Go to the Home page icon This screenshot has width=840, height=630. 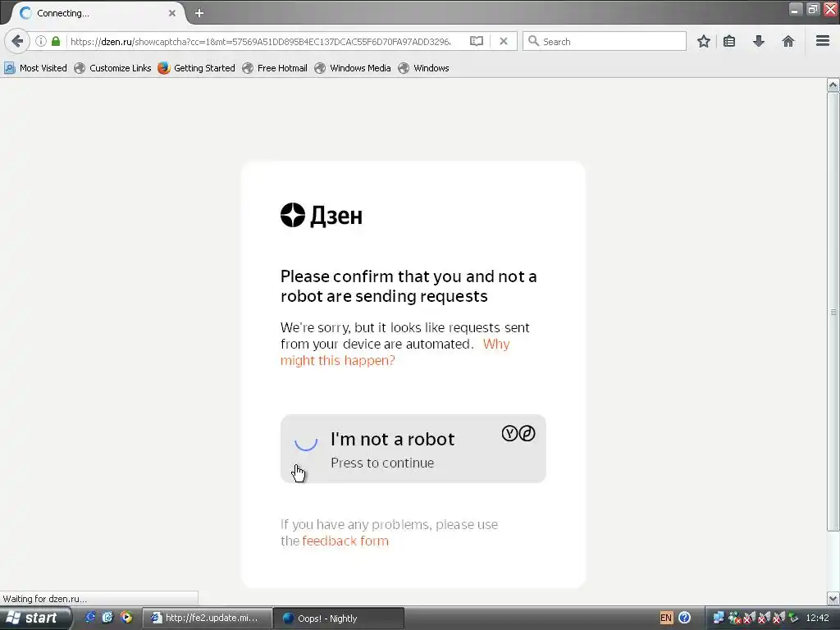[788, 41]
